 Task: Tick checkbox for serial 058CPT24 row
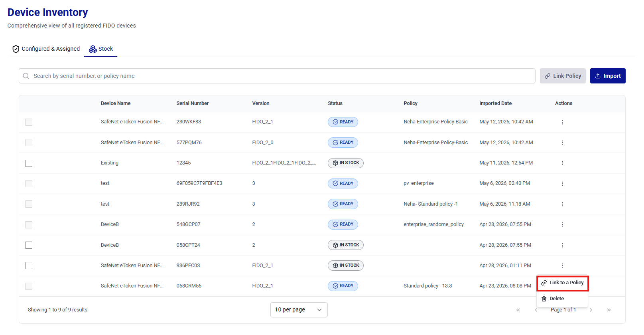29,245
